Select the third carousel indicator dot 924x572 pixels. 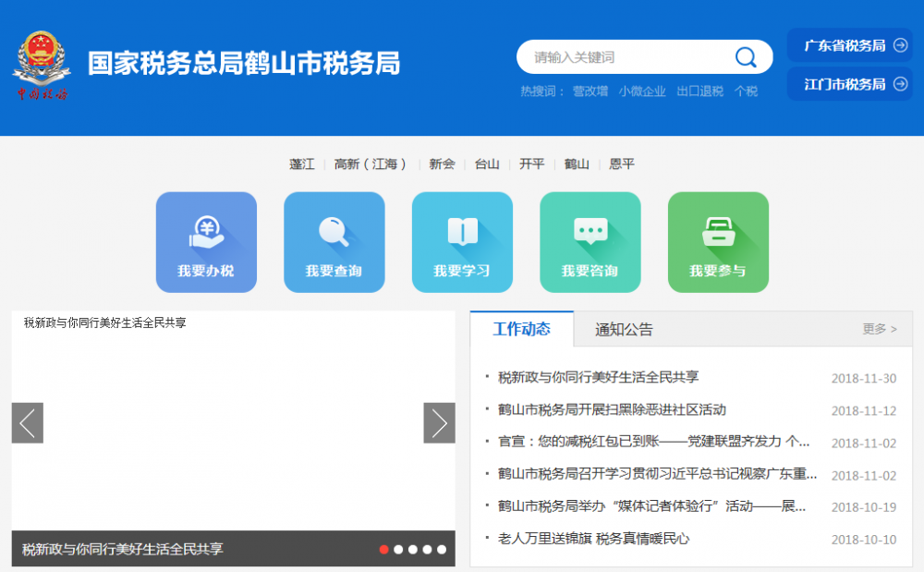click(413, 549)
